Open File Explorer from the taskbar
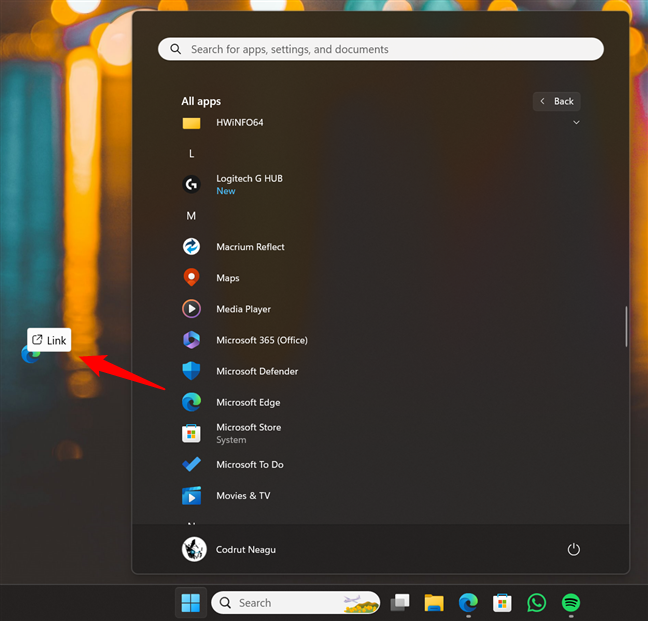The height and width of the screenshot is (621, 648). [x=434, y=603]
